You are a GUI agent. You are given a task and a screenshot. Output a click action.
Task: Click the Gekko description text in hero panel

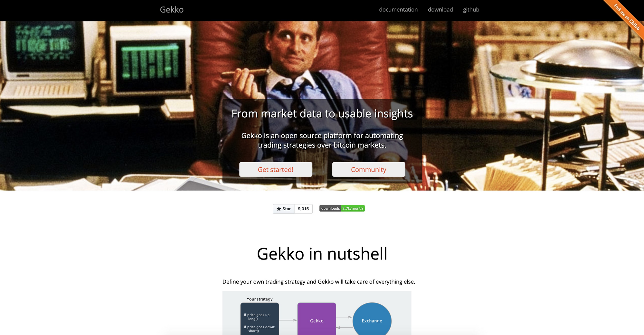(322, 140)
